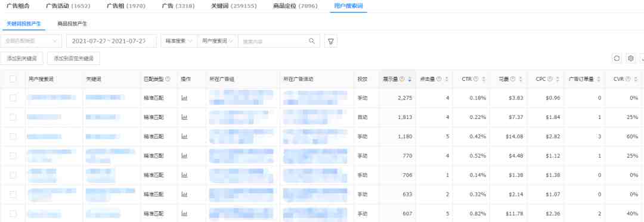Switch to the 广告 (3318) tab
Viewport: 644px width, 222px height.
pyautogui.click(x=178, y=6)
